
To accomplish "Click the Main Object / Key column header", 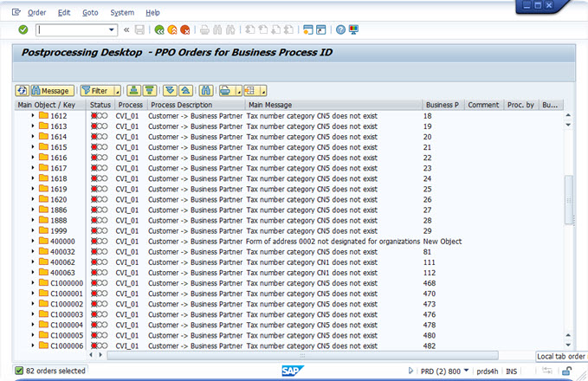I will (50, 105).
